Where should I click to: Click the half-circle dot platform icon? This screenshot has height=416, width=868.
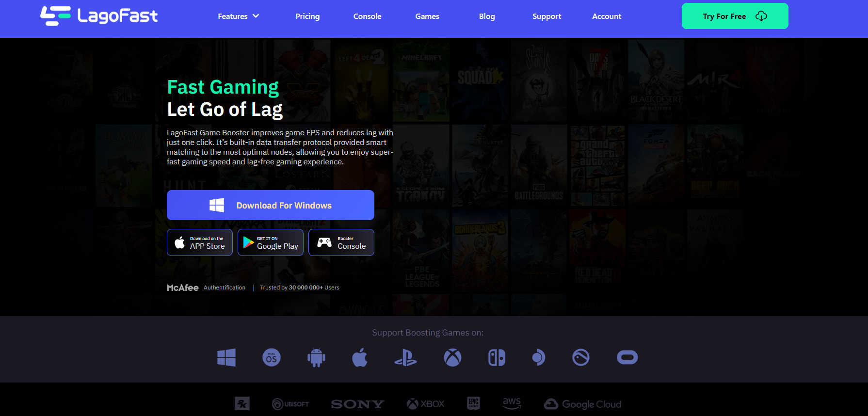pos(538,357)
